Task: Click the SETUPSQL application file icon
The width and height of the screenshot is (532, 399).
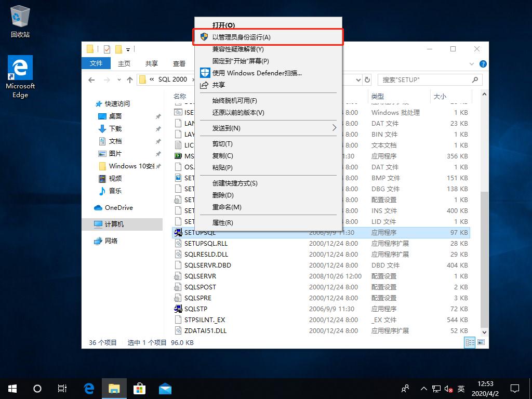Action: coord(178,232)
